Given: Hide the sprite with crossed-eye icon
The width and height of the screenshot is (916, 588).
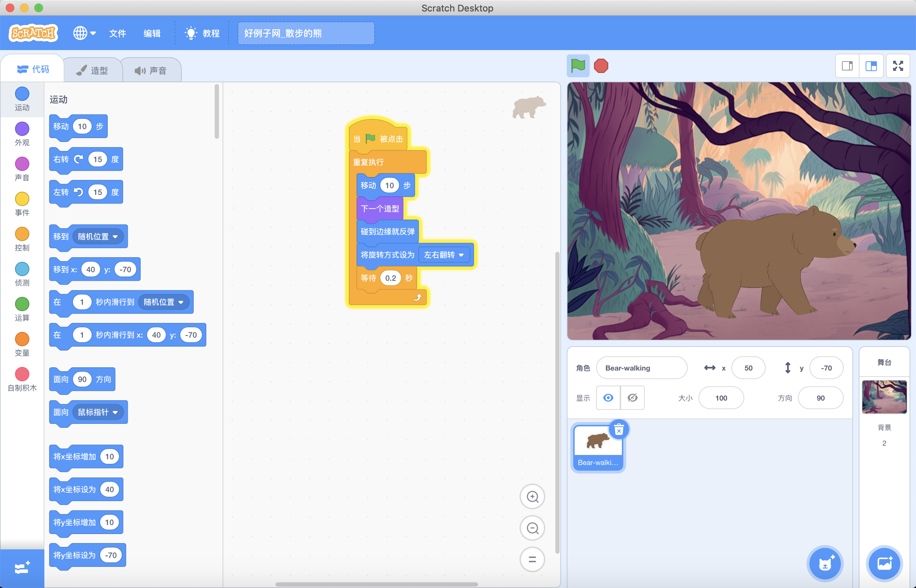Looking at the screenshot, I should tap(633, 398).
